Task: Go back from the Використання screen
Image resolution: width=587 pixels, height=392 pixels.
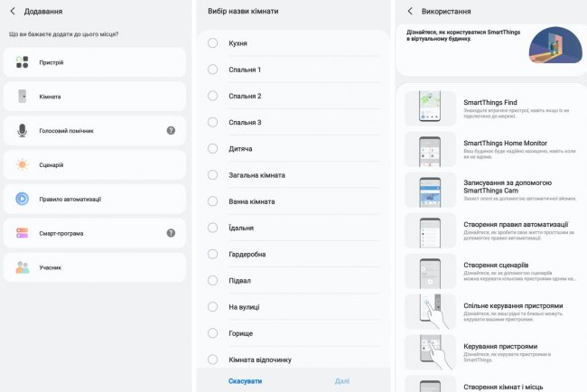Action: click(410, 11)
